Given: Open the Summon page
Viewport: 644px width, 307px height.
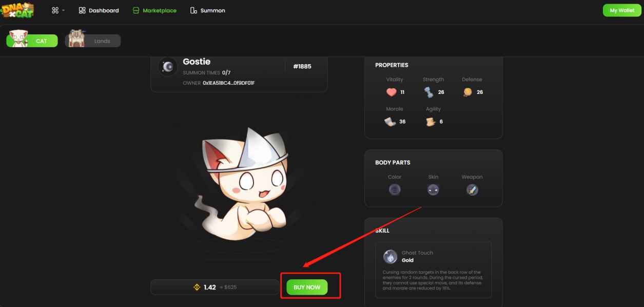Looking at the screenshot, I should pos(207,10).
